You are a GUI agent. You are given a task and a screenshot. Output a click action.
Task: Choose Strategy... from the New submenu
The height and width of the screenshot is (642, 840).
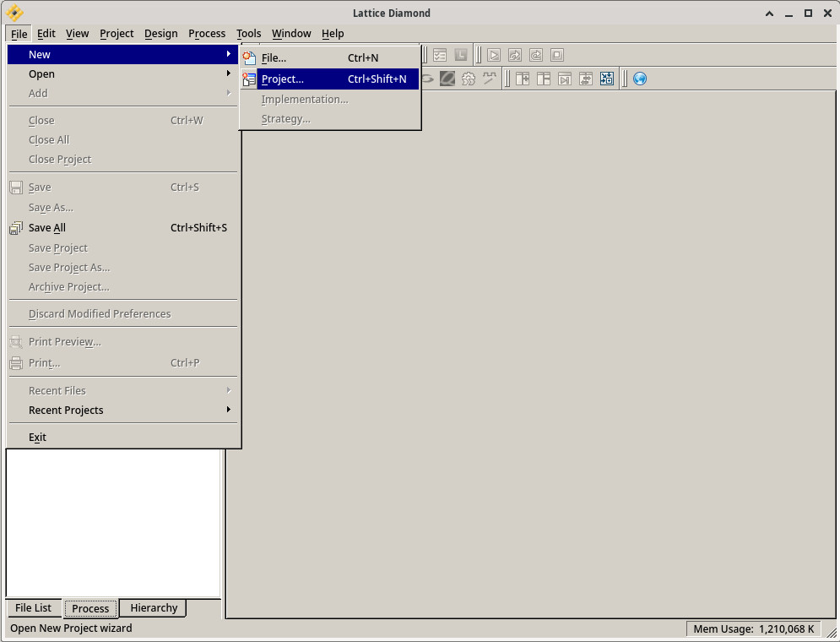pyautogui.click(x=329, y=119)
